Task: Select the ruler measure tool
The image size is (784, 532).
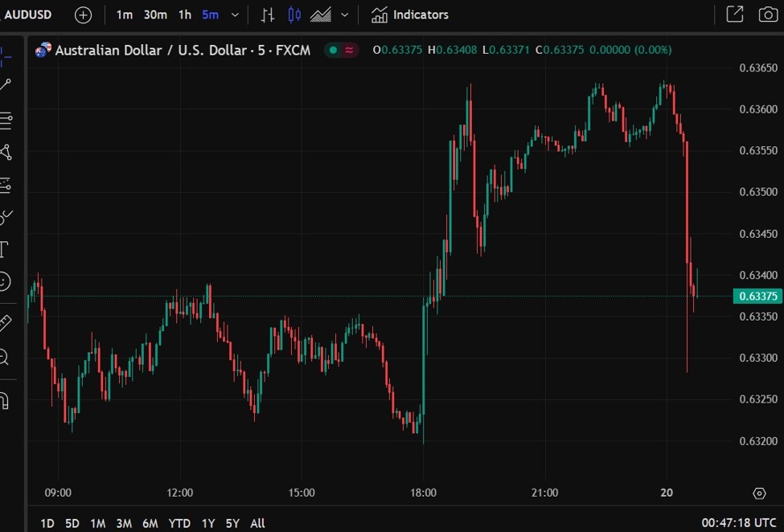Action: (x=5, y=323)
